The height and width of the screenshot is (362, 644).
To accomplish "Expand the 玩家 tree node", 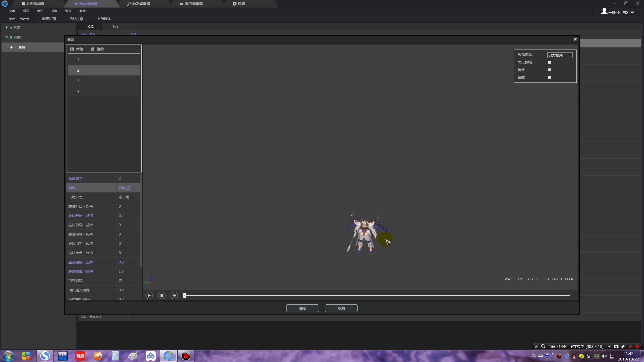I will point(7,27).
